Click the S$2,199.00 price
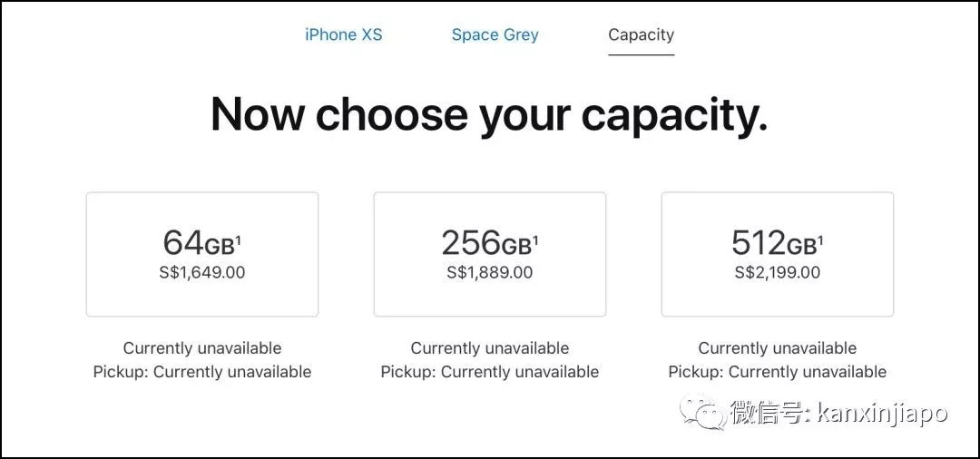Screen dimensions: 980x459 pyautogui.click(x=777, y=272)
